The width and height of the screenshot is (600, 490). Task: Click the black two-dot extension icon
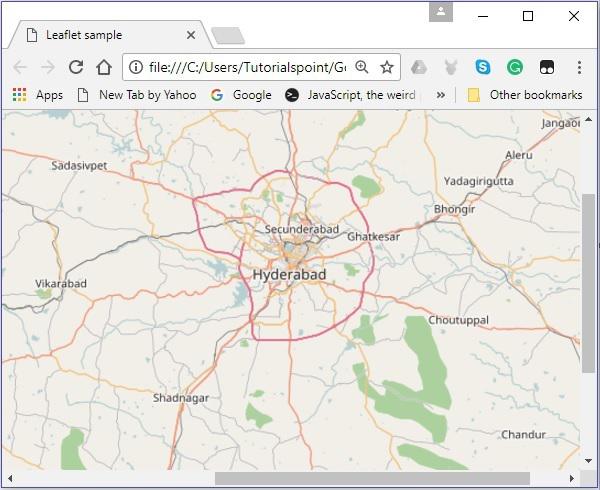point(547,67)
